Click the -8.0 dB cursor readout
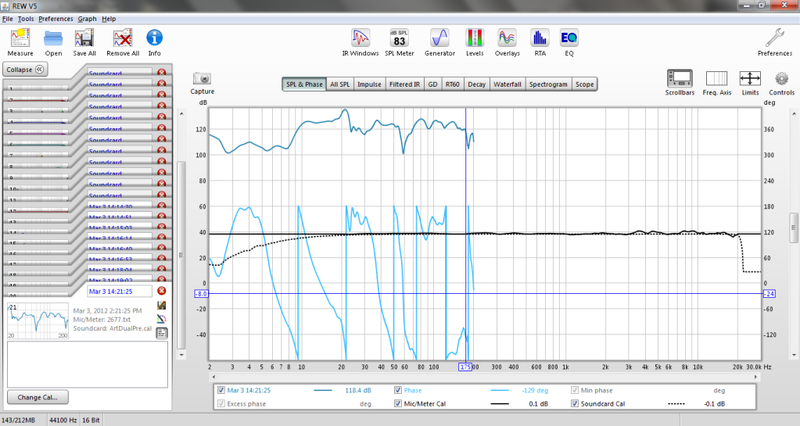 tap(201, 294)
